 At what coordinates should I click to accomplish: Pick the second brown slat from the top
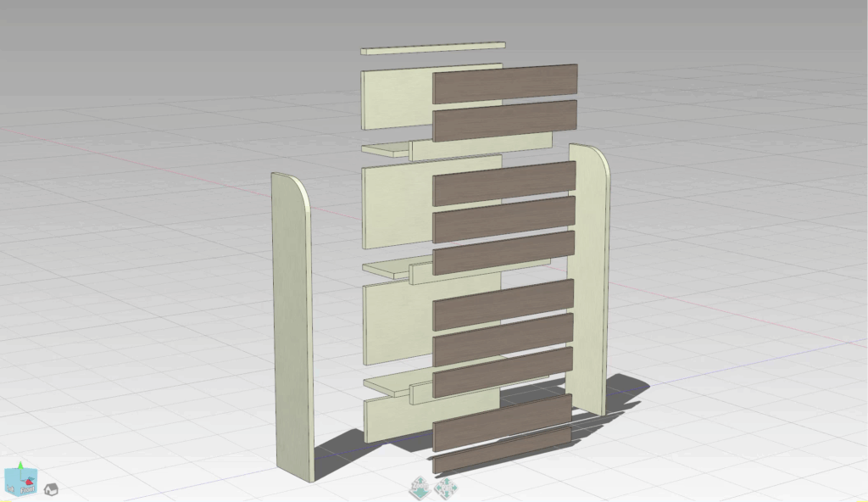[505, 120]
